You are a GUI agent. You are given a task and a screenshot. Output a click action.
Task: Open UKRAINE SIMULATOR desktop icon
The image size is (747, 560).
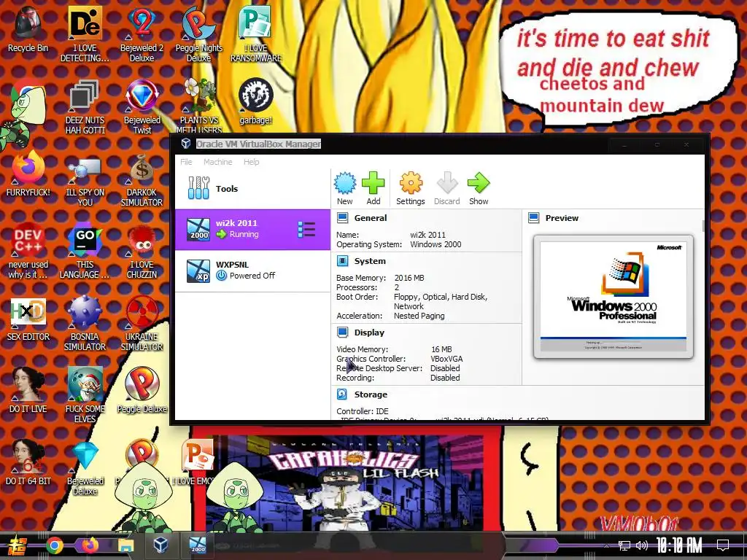pos(142,323)
